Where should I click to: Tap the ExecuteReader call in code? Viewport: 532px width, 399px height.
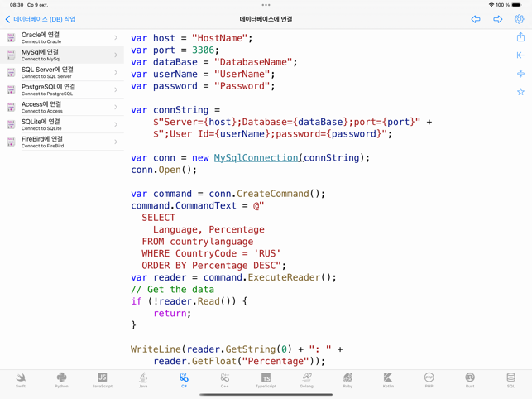pyautogui.click(x=284, y=277)
